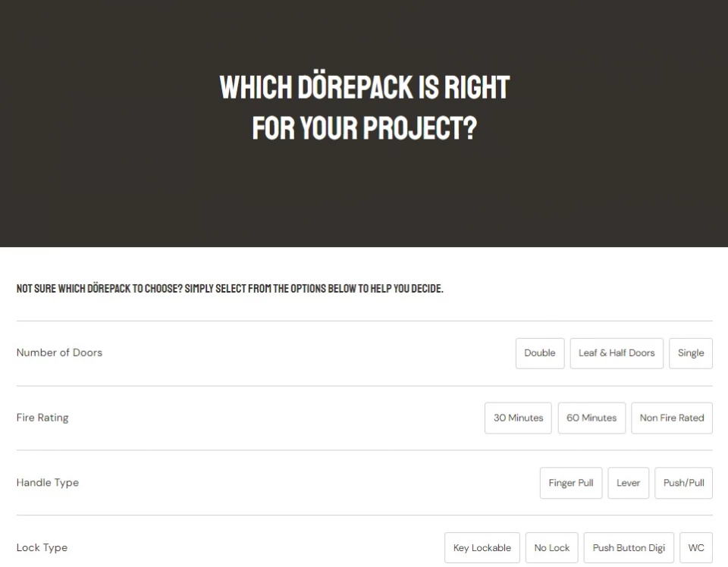The width and height of the screenshot is (728, 567).
Task: Click the Lock Type label
Action: 42,547
